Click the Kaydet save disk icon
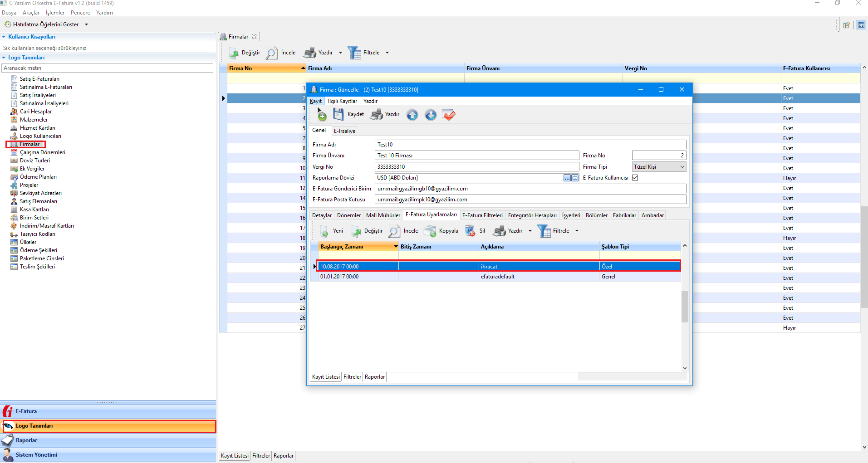This screenshot has width=868, height=463. (338, 114)
